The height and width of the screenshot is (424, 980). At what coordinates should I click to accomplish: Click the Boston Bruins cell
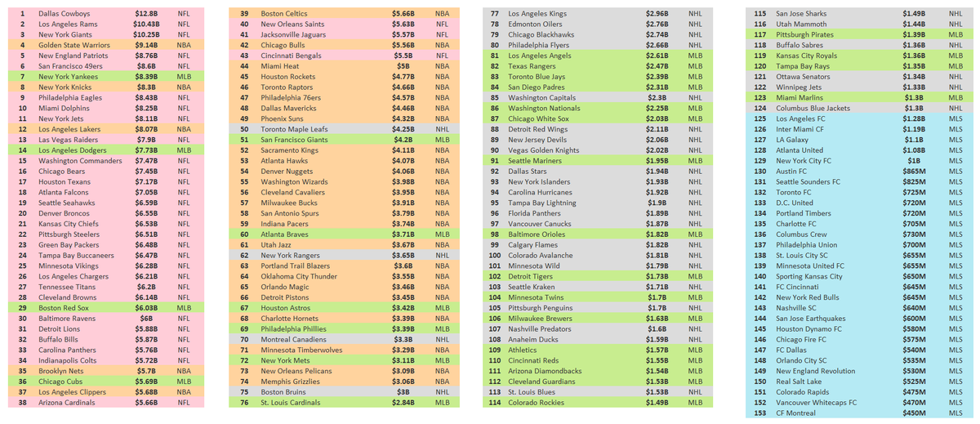tap(283, 391)
